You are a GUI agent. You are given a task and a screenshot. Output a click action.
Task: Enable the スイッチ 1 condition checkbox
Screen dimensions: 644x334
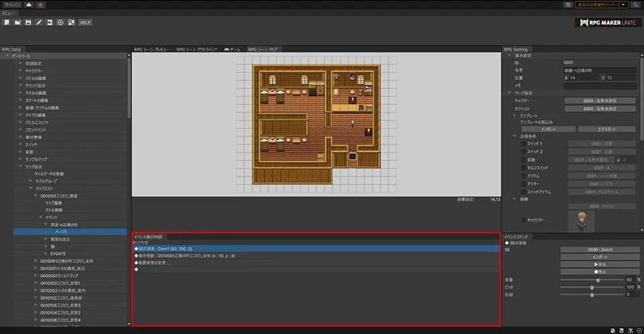pos(524,144)
